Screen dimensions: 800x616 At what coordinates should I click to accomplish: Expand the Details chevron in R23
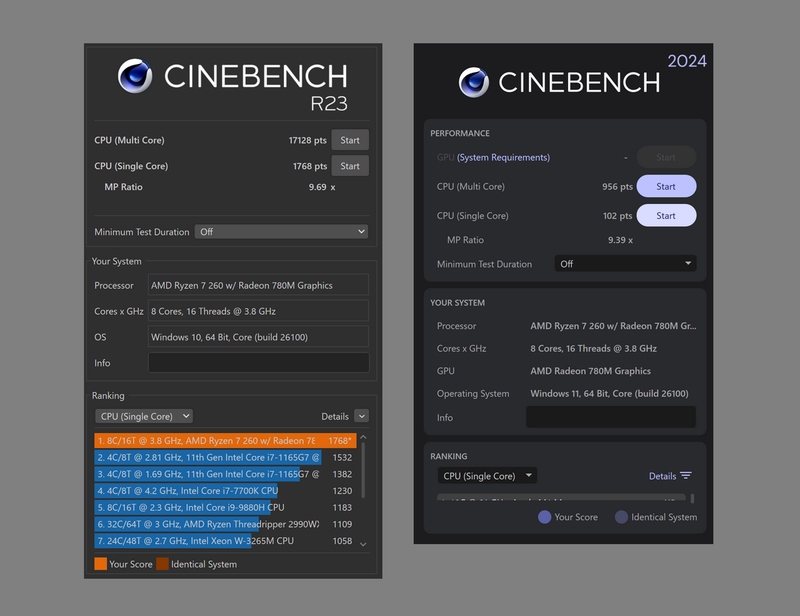pyautogui.click(x=360, y=416)
